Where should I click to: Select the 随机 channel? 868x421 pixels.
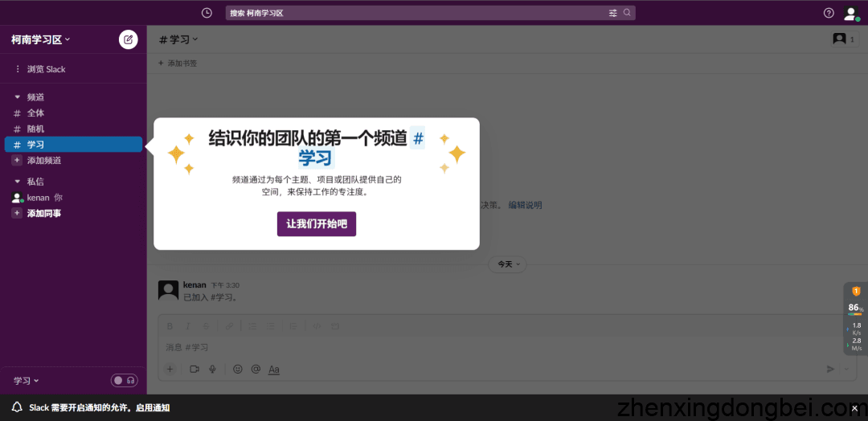(35, 129)
